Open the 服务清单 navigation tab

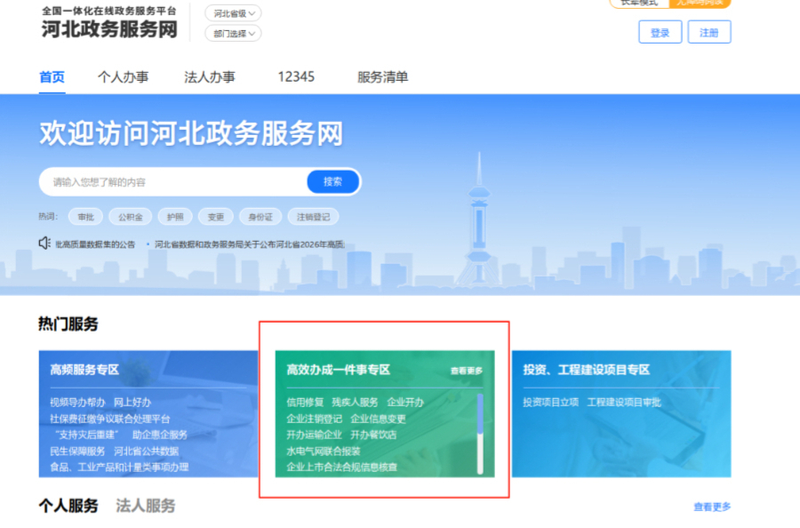pos(382,77)
